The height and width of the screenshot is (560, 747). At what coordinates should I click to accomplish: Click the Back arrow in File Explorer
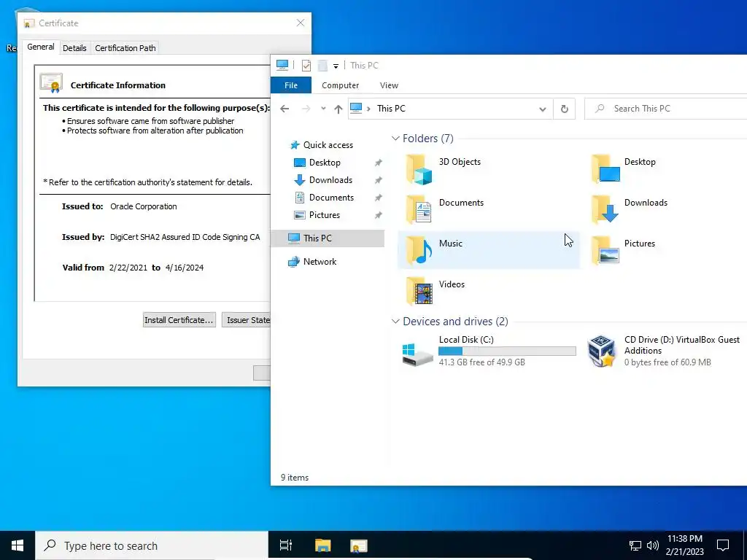coord(285,109)
